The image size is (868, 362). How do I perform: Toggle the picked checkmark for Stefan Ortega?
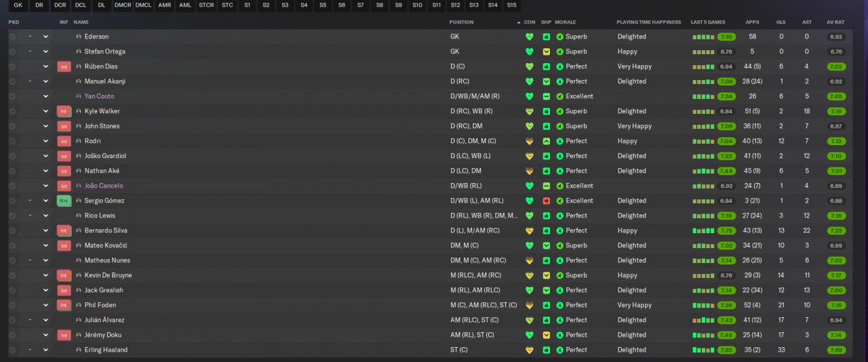pos(12,52)
